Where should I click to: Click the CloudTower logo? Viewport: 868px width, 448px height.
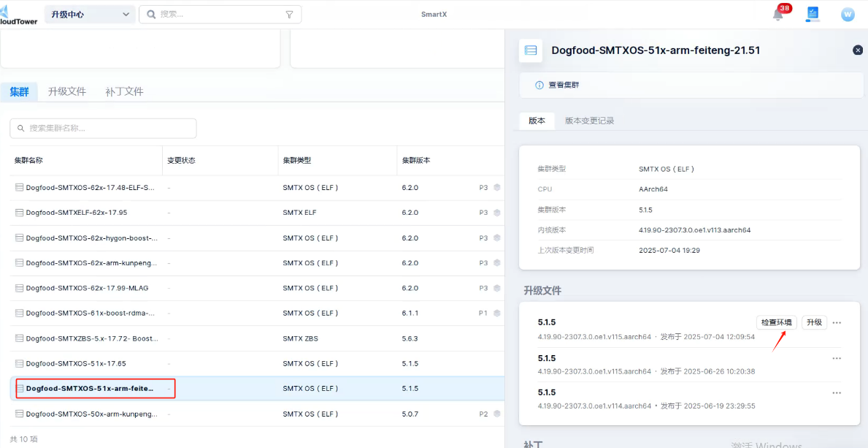18,15
